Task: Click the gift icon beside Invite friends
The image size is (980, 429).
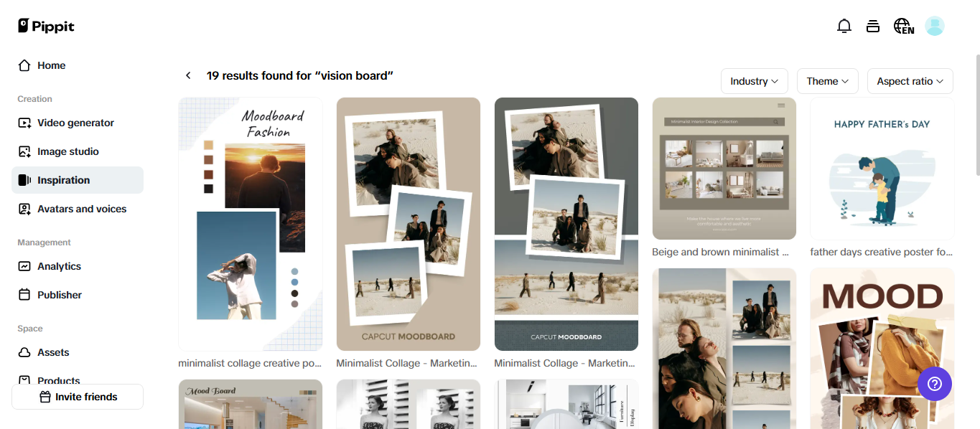Action: coord(45,397)
